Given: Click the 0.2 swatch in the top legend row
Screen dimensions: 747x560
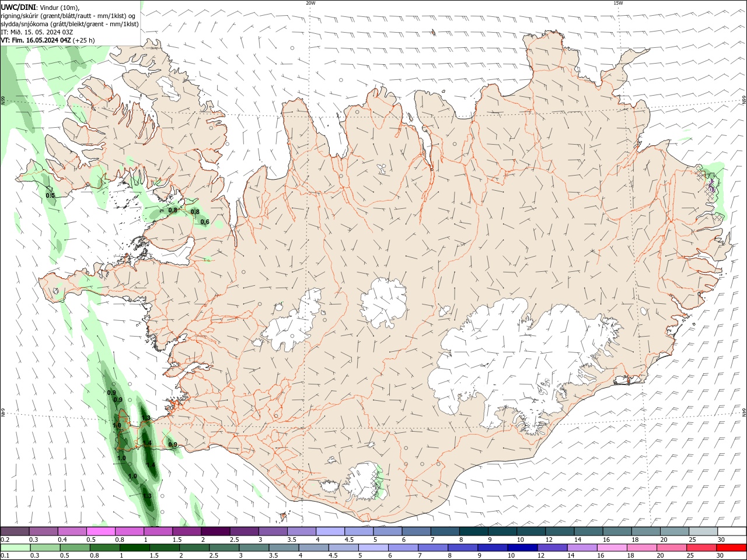Looking at the screenshot, I should click(x=15, y=531).
